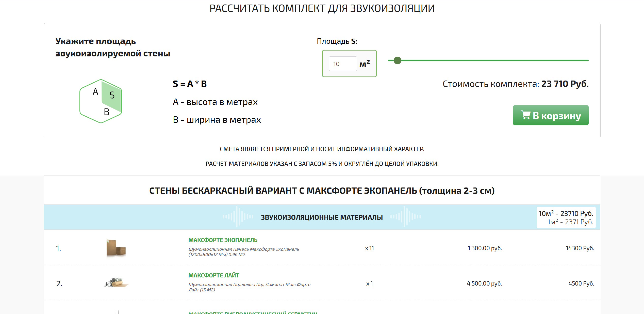
Task: Click the 'СТЕНЫ БЕСКАРКАСНЫЙ ВАРИАНТ' heading
Action: (322, 191)
